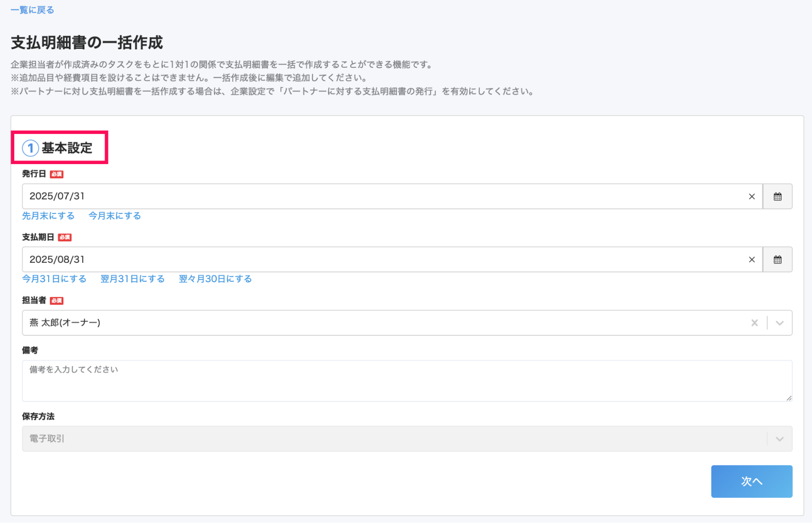Expand the 保存方法 dropdown arrow
This screenshot has width=812, height=523.
click(780, 439)
